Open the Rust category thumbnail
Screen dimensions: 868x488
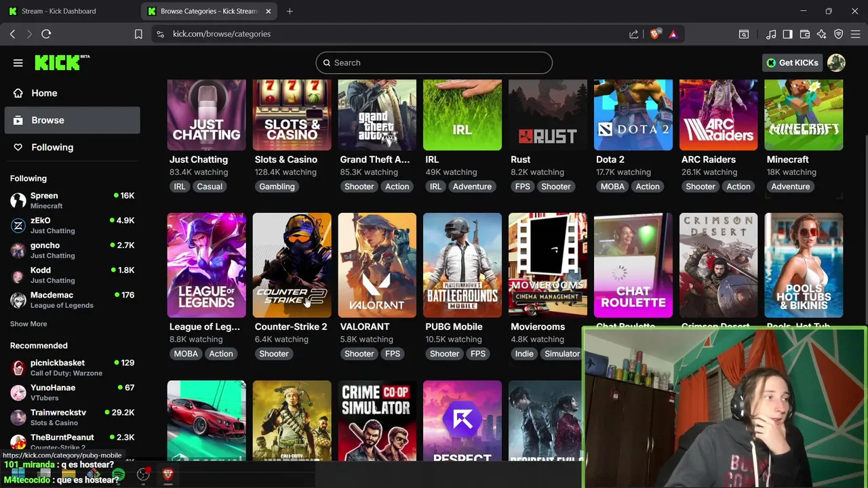(x=548, y=115)
